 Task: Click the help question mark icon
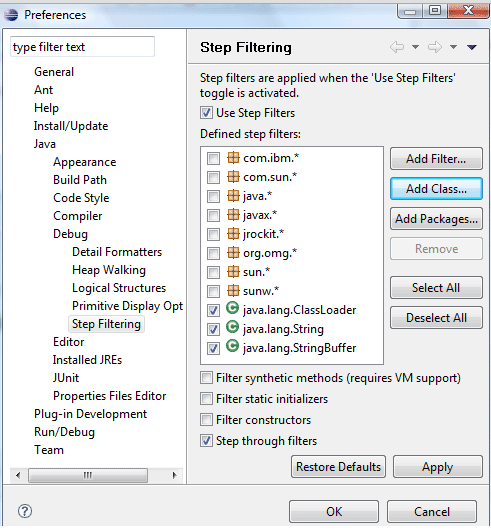(25, 511)
